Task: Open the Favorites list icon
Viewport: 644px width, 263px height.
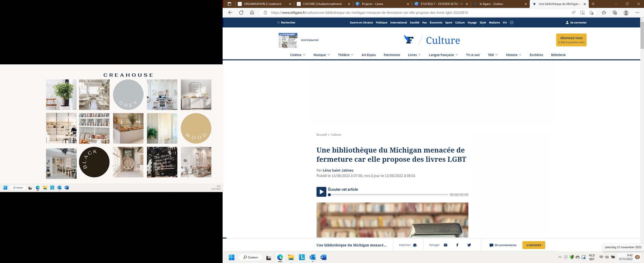Action: coord(604,13)
